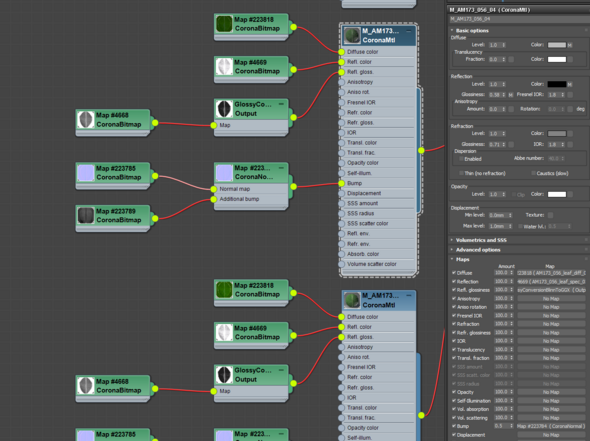The image size is (590, 441).
Task: Open the Reflection map slot AM173_056_leaf_spec
Action: coord(551,281)
